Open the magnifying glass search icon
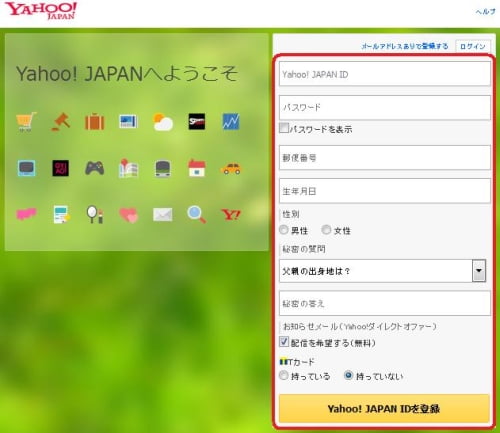This screenshot has height=433, width=500. [196, 215]
